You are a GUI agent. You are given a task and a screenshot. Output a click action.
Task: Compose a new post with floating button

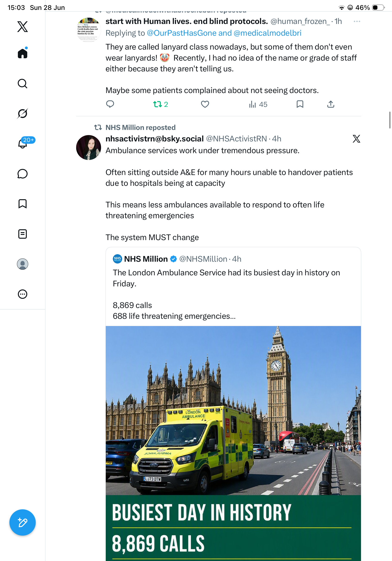click(23, 522)
